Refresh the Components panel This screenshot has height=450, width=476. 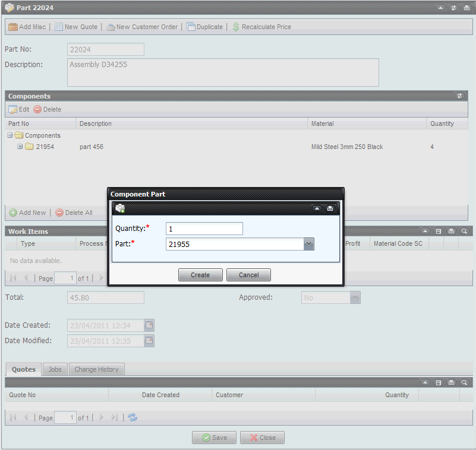[x=459, y=96]
